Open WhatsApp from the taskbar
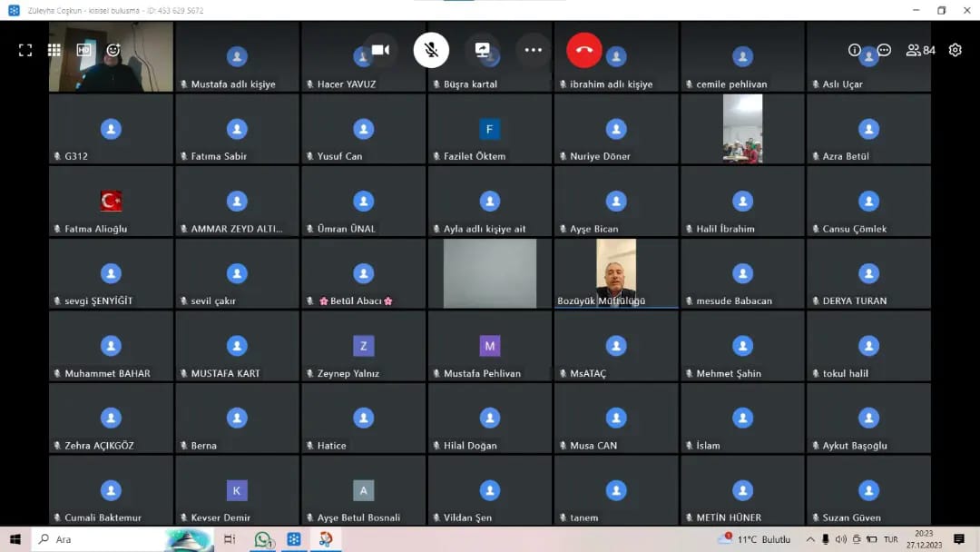The height and width of the screenshot is (552, 980). point(263,539)
